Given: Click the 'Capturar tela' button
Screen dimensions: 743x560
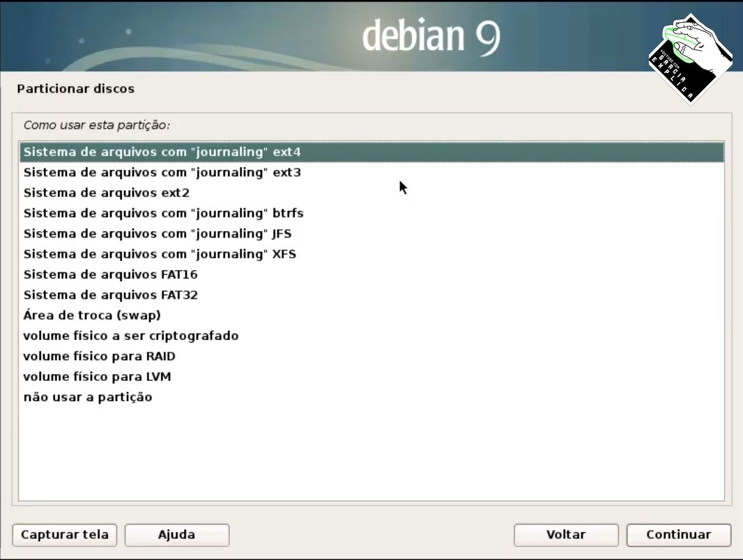Looking at the screenshot, I should pyautogui.click(x=64, y=535).
